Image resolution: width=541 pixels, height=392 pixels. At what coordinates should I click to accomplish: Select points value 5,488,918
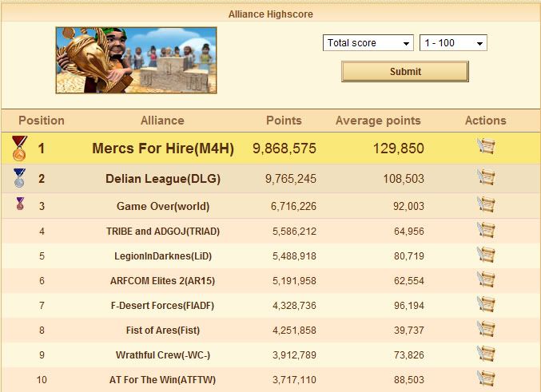tap(294, 255)
